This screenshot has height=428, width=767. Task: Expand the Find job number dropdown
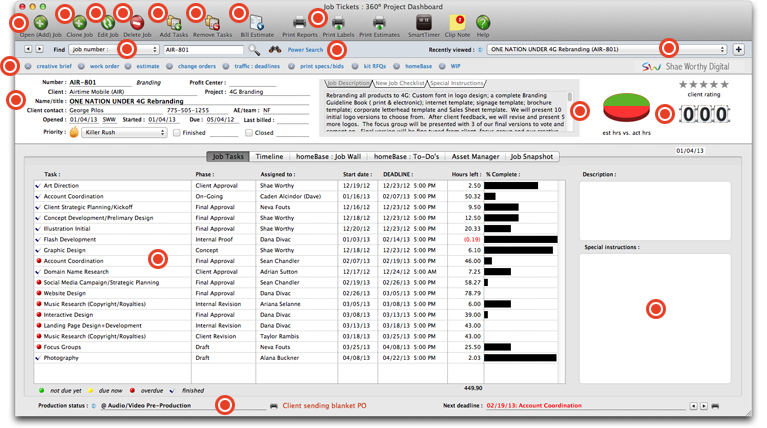[112, 49]
